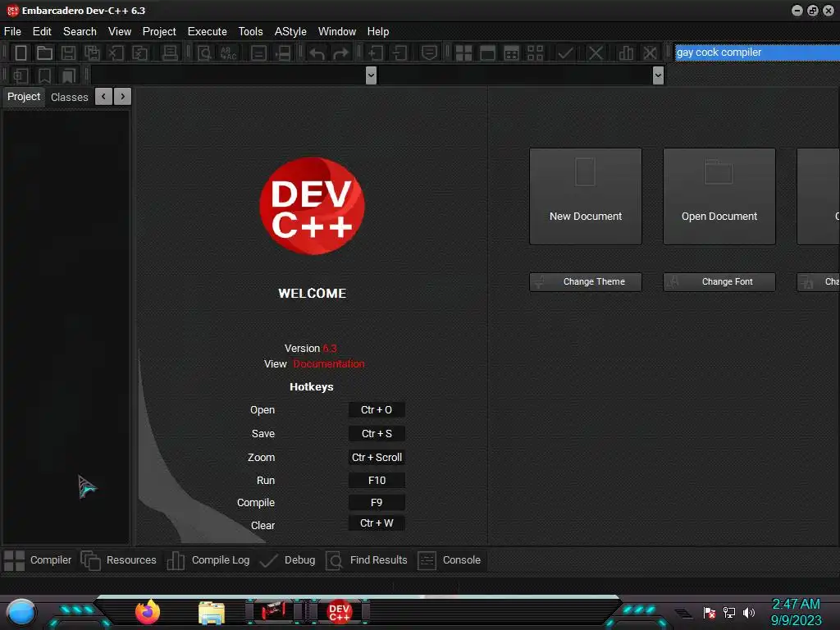Click the right arrow beside the sidebar tabs
Viewport: 840px width, 630px height.
[123, 97]
